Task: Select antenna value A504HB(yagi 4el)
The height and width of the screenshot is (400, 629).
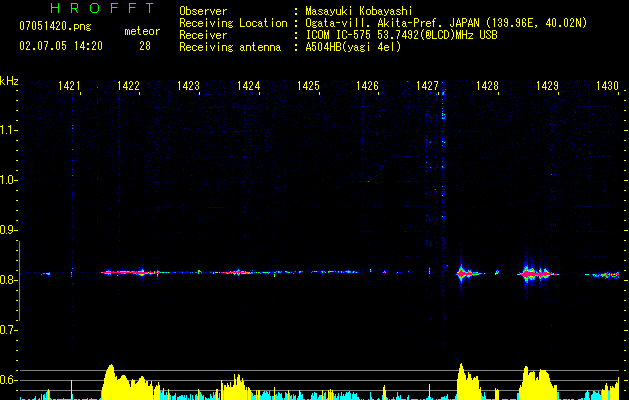Action: (x=353, y=47)
